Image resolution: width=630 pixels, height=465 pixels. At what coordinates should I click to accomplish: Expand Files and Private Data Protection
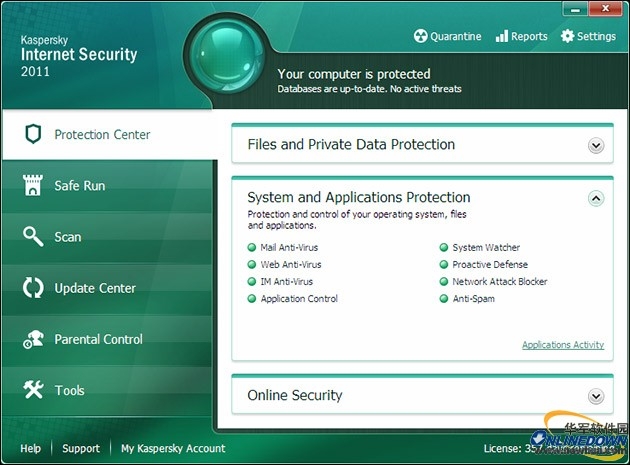(596, 145)
